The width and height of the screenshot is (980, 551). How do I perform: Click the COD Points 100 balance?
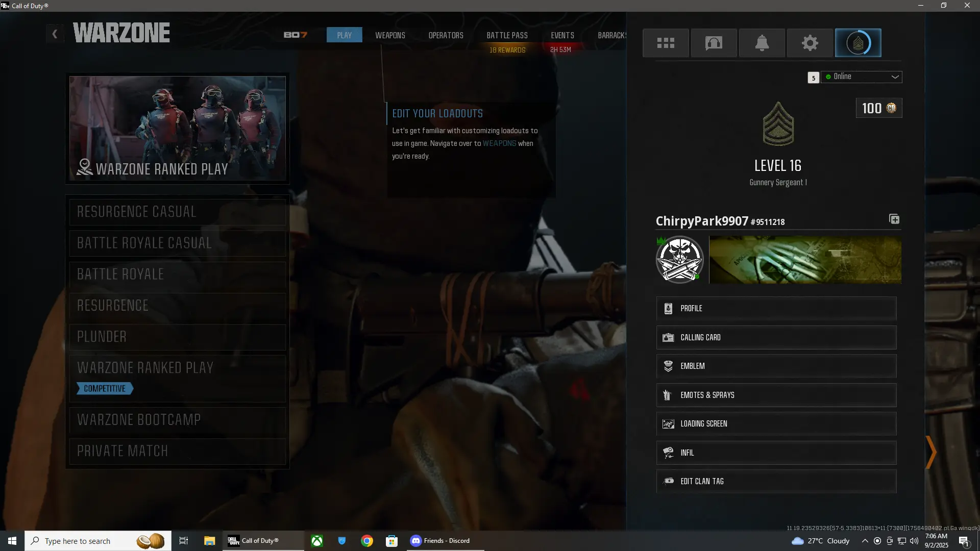878,108
